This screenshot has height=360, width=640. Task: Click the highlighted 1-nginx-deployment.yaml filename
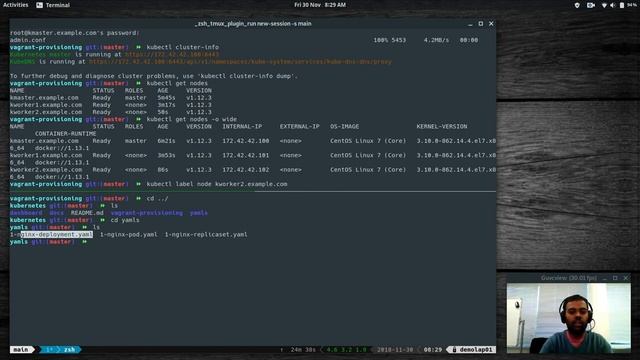click(x=51, y=235)
